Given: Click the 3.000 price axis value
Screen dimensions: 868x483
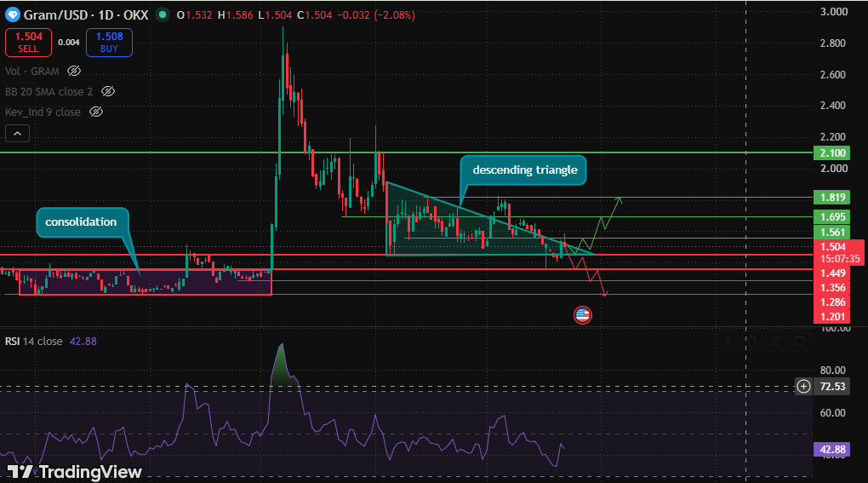Looking at the screenshot, I should point(834,12).
